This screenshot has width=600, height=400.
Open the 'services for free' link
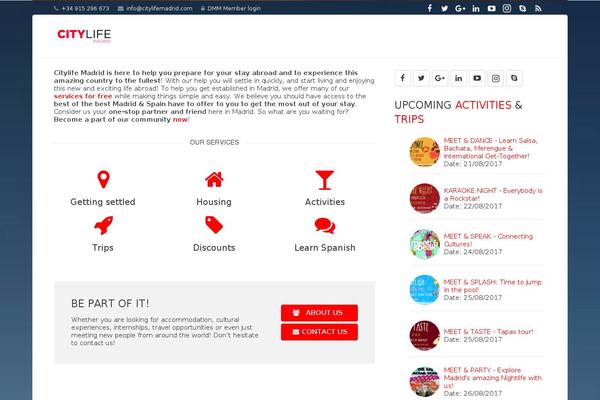(83, 96)
